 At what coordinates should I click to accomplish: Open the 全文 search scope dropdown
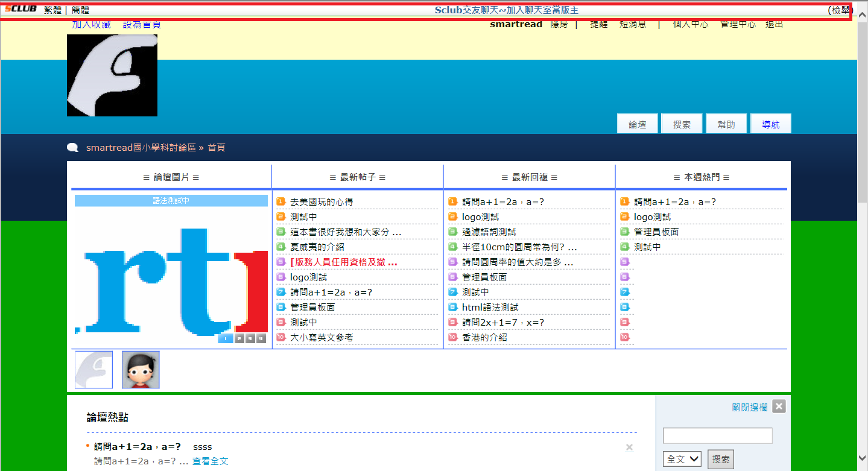(682, 459)
